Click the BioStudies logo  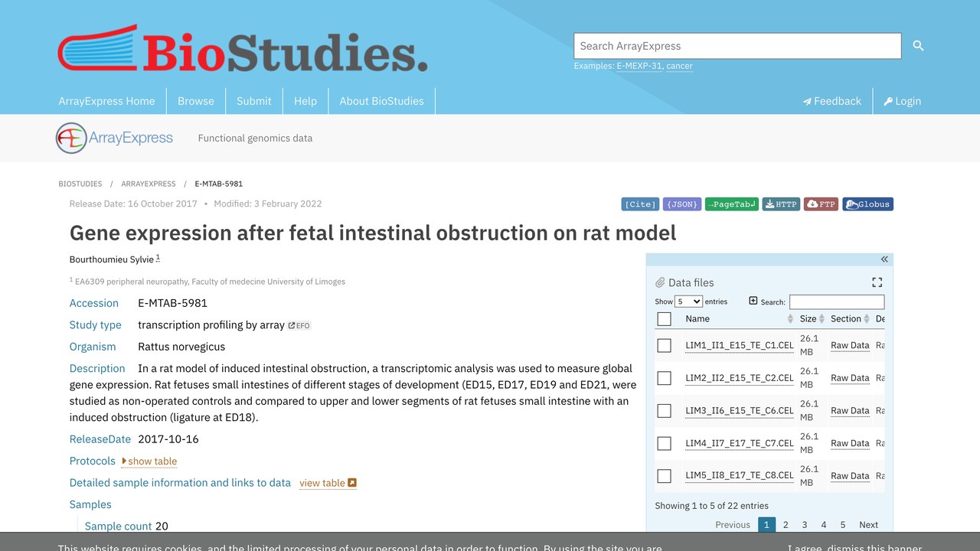click(x=243, y=48)
